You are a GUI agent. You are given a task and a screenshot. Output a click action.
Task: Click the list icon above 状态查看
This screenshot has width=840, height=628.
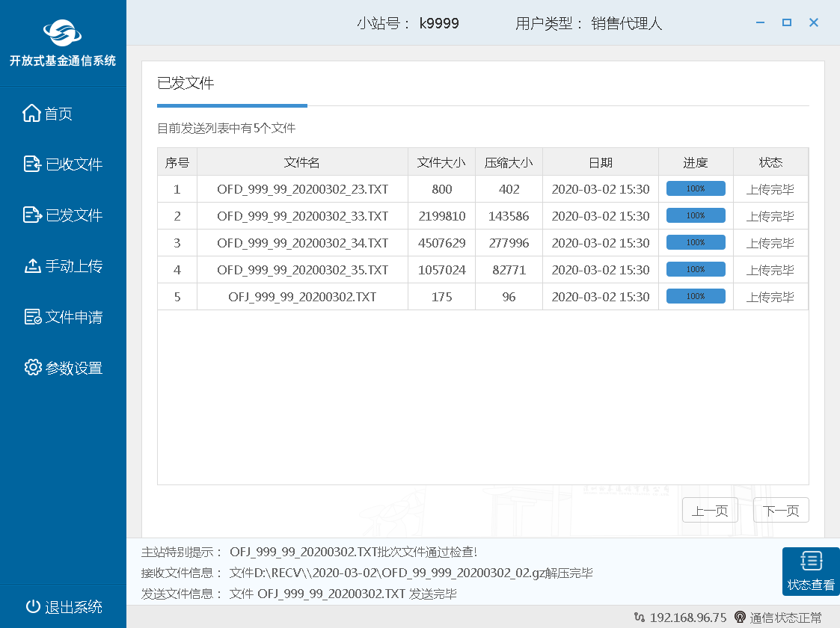pyautogui.click(x=811, y=561)
